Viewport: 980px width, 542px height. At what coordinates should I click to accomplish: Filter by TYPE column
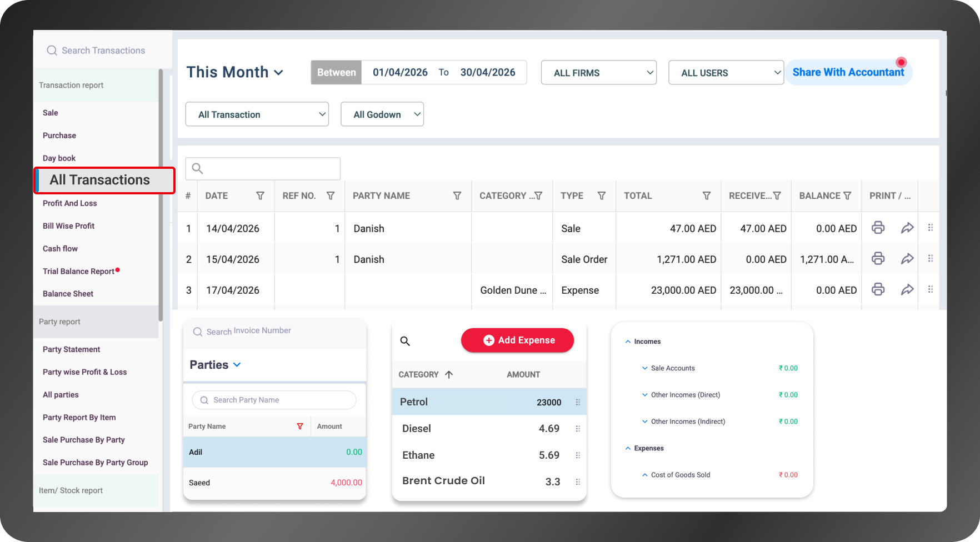tap(602, 195)
